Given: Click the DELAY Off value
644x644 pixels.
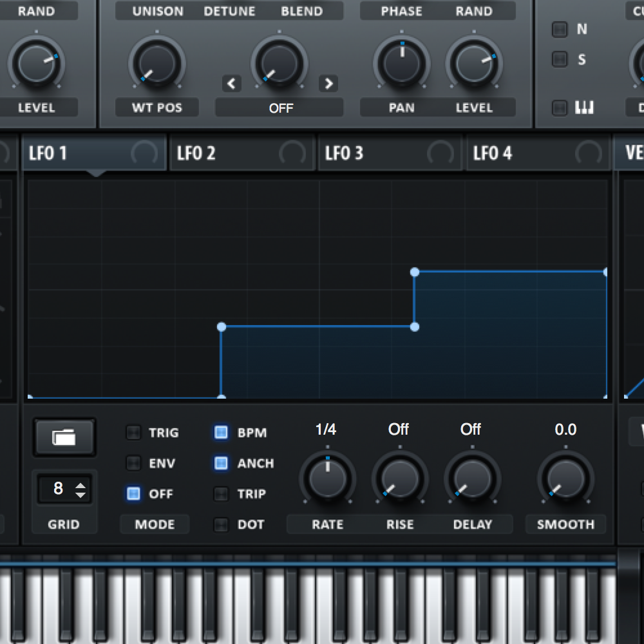Looking at the screenshot, I should (x=471, y=429).
